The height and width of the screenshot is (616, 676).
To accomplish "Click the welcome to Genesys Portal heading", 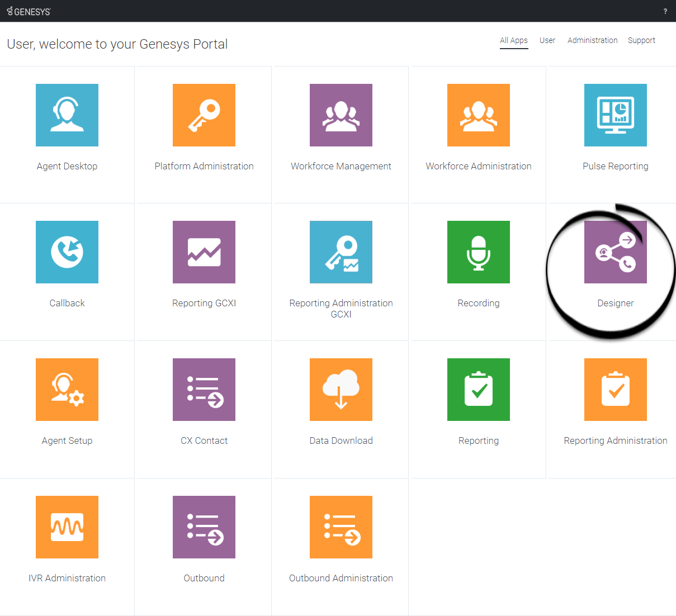I will coord(117,44).
